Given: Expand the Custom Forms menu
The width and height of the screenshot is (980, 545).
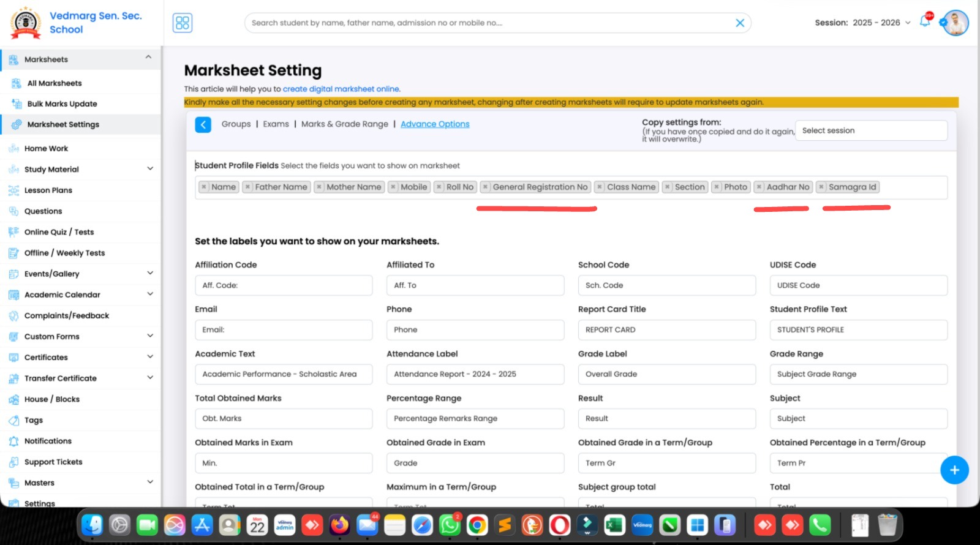Looking at the screenshot, I should pos(150,336).
